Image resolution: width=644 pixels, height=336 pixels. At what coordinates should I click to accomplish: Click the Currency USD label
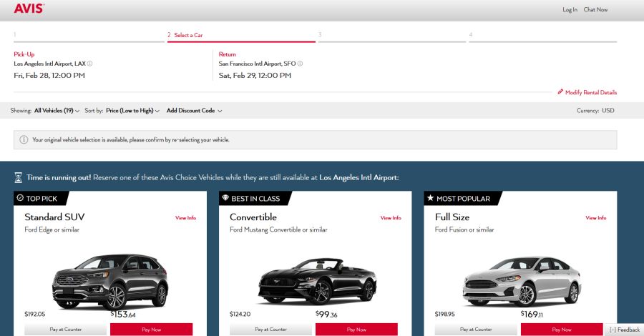pyautogui.click(x=595, y=110)
